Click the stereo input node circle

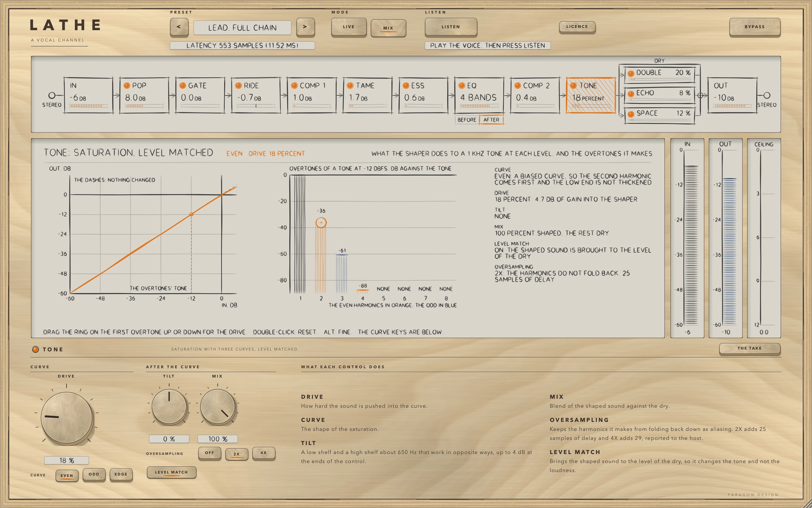tap(52, 95)
